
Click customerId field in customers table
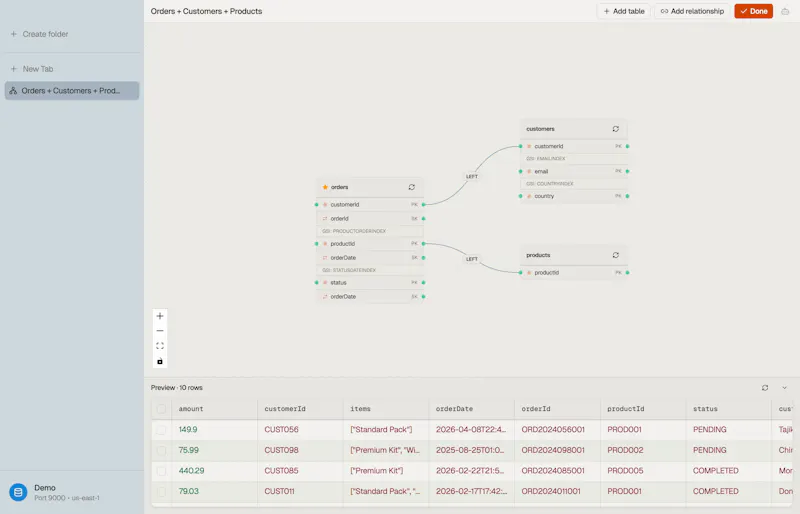[x=574, y=146]
